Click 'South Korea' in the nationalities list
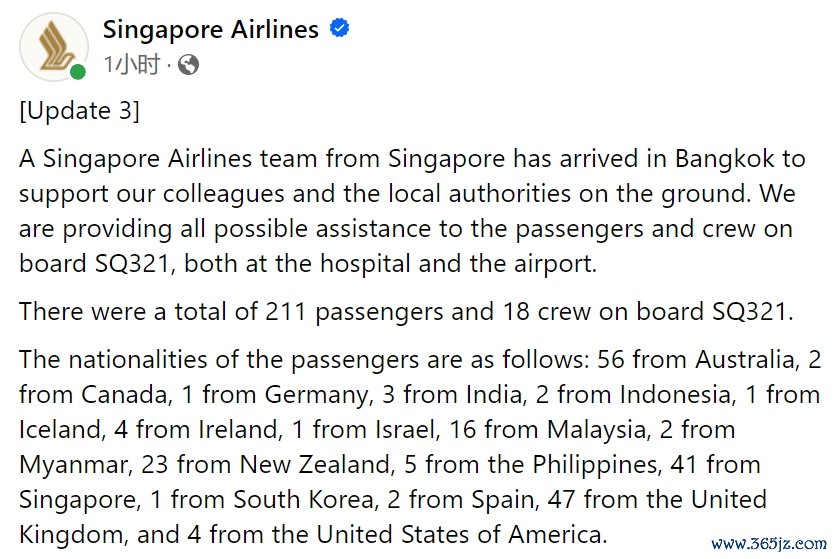Image resolution: width=834 pixels, height=559 pixels. 303,500
